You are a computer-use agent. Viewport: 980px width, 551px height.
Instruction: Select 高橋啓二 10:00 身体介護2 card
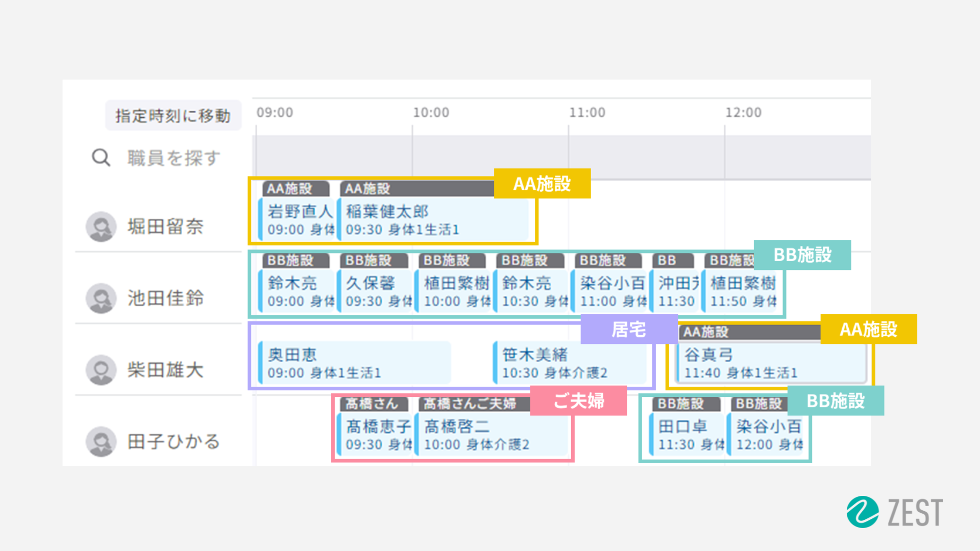point(492,435)
